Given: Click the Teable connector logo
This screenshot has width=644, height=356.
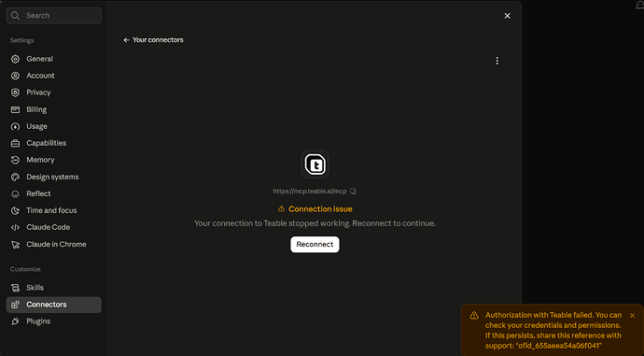Looking at the screenshot, I should pyautogui.click(x=315, y=164).
